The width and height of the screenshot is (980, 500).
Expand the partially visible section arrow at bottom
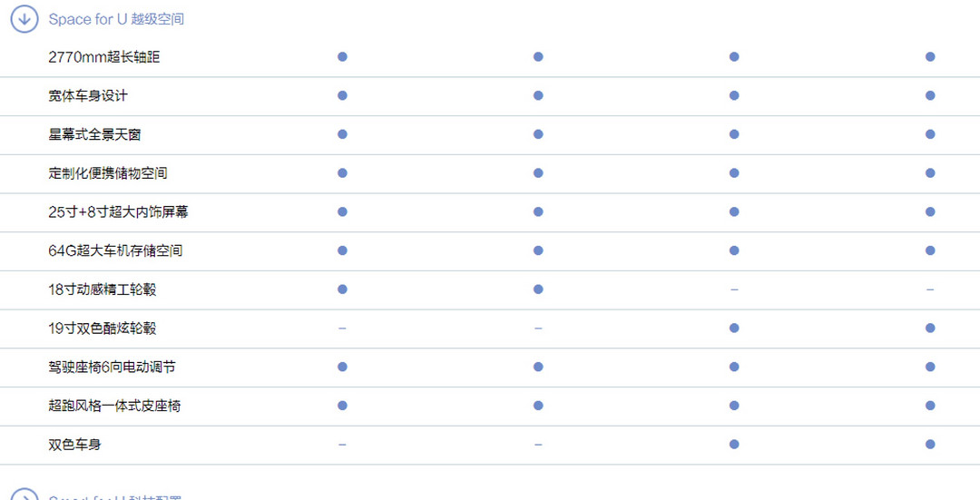coord(24,494)
